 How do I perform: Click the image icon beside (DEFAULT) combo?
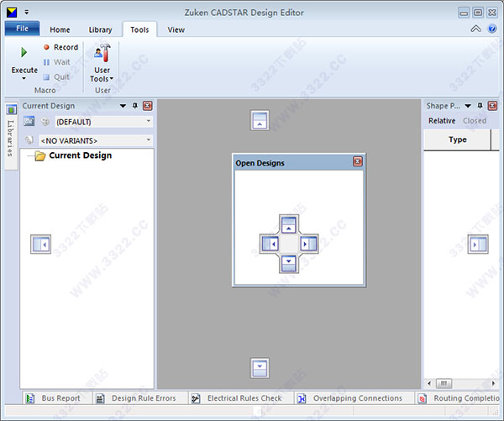(29, 121)
